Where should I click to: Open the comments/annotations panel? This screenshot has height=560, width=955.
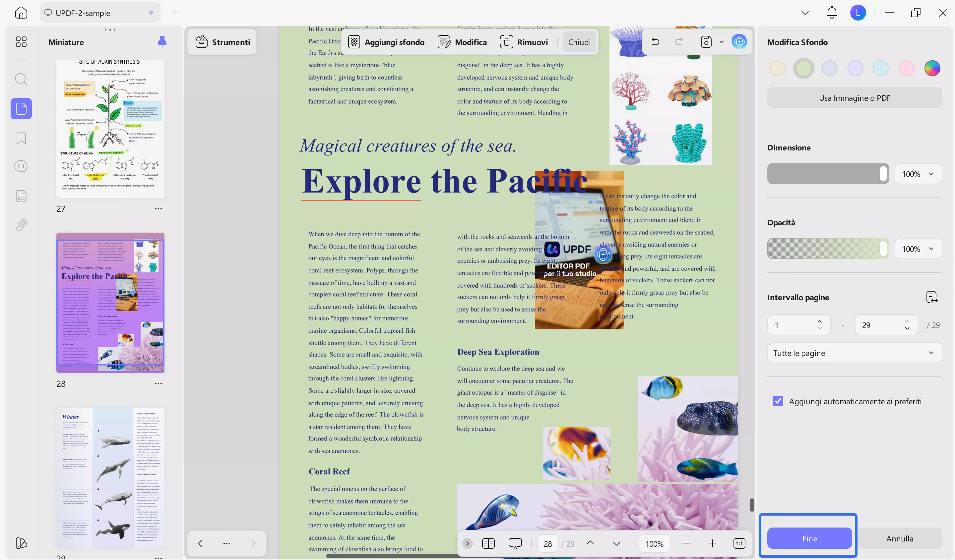click(21, 166)
